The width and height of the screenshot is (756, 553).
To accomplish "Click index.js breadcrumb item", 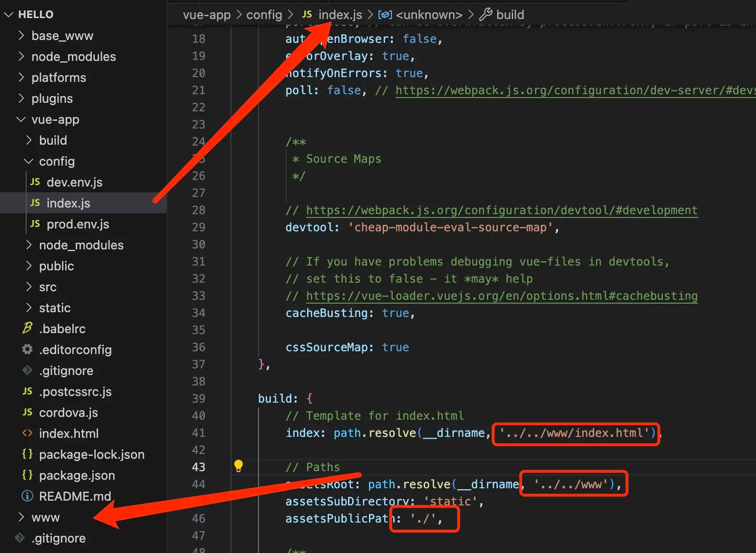I will point(340,15).
